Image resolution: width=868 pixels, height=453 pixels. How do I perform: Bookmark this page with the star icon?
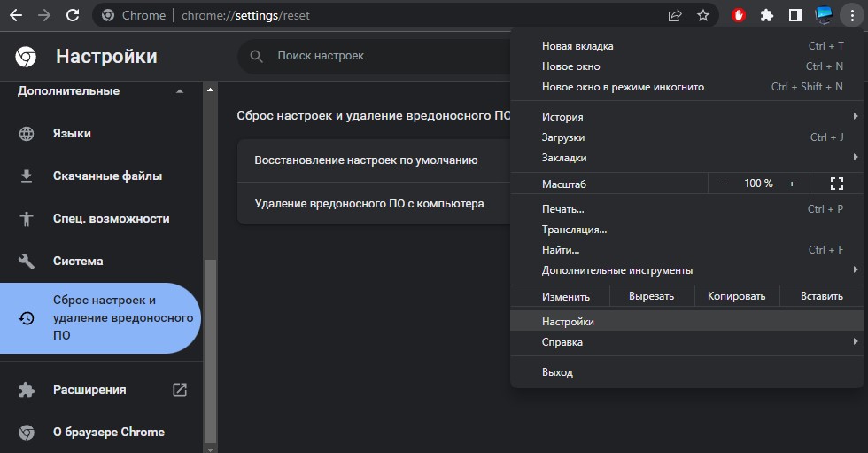(x=703, y=15)
